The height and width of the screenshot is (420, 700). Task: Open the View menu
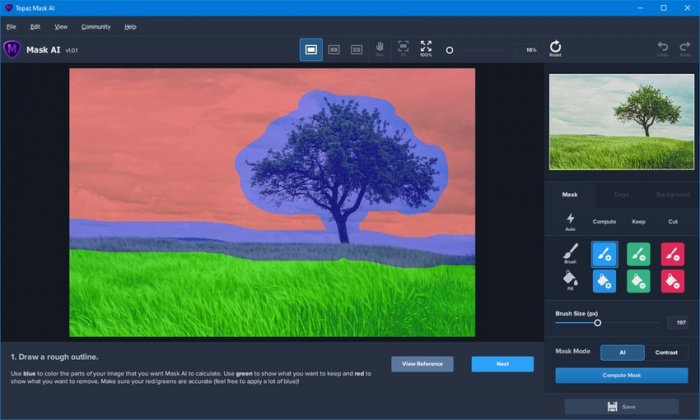pos(61,27)
